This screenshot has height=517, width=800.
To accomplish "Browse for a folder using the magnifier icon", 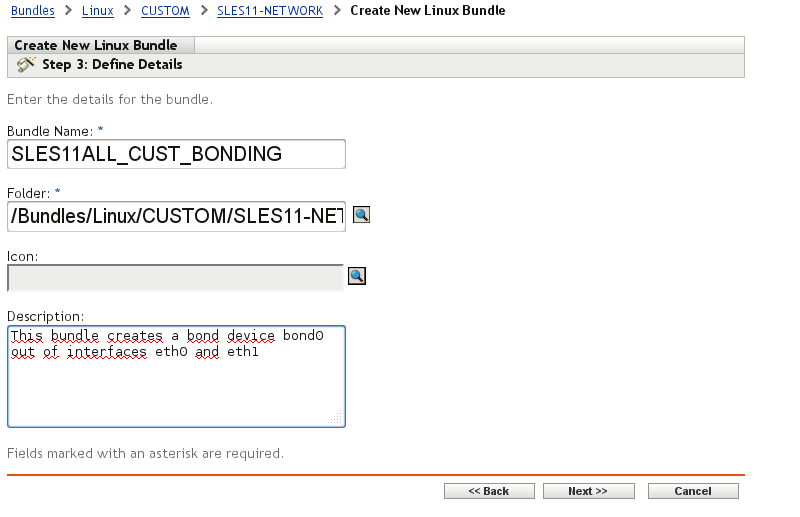I will pos(361,215).
